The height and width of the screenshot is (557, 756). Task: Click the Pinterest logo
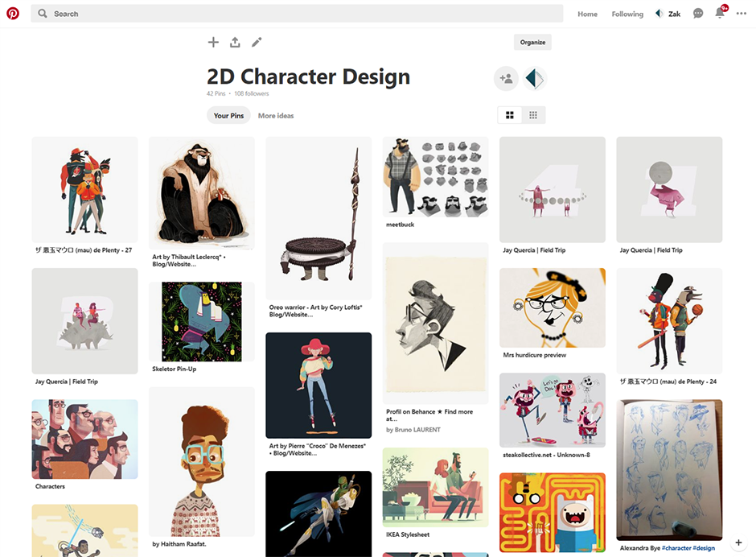click(x=13, y=13)
